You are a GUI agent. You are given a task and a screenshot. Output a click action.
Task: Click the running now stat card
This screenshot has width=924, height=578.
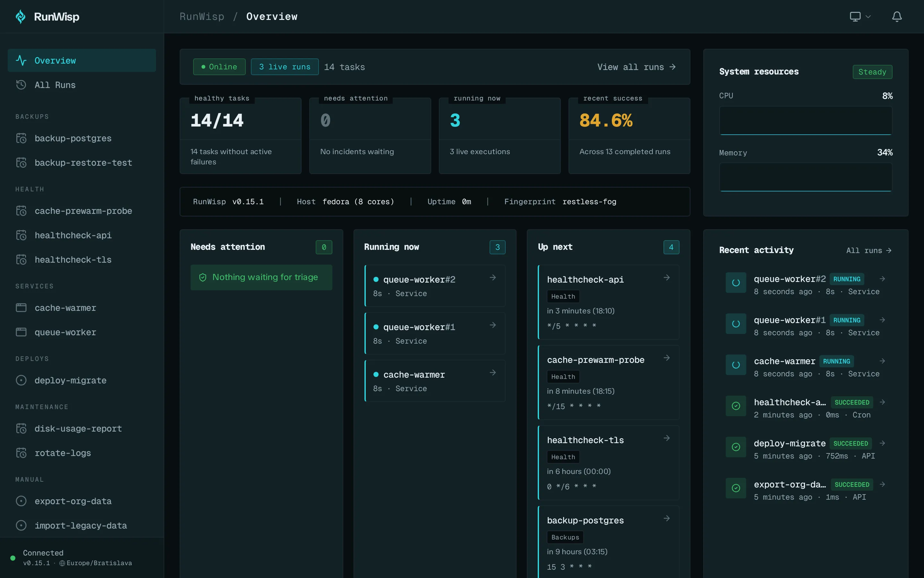(x=500, y=136)
